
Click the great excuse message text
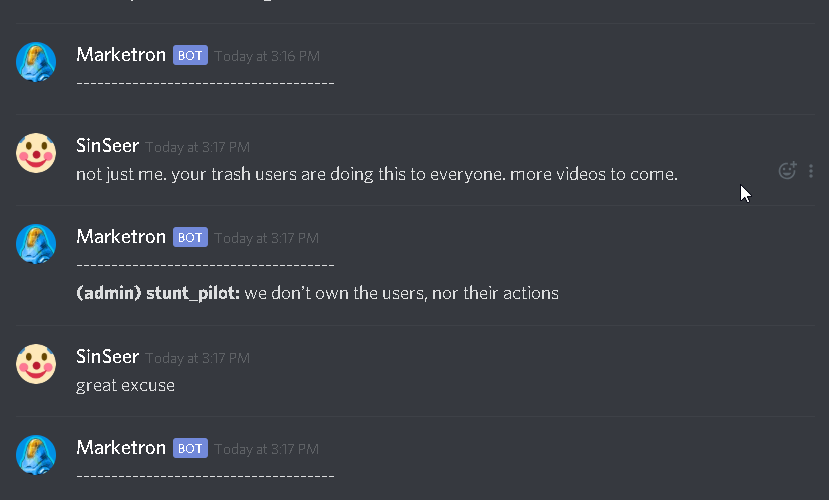[x=125, y=385]
